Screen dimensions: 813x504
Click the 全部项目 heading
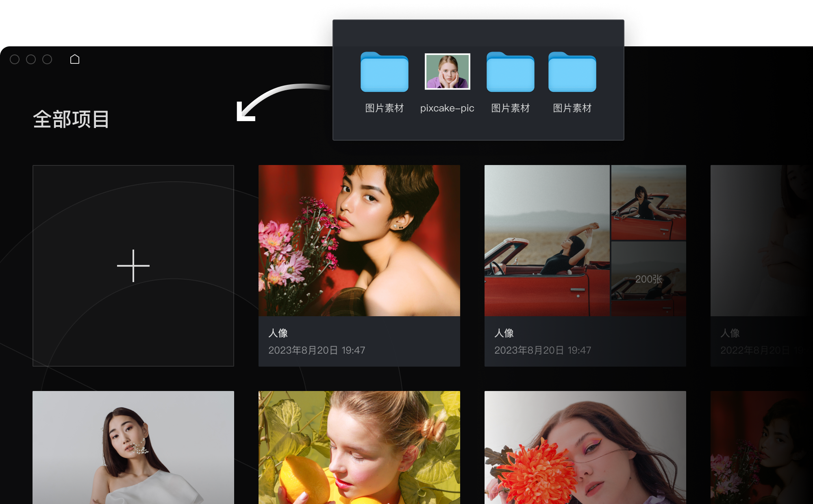pos(71,119)
